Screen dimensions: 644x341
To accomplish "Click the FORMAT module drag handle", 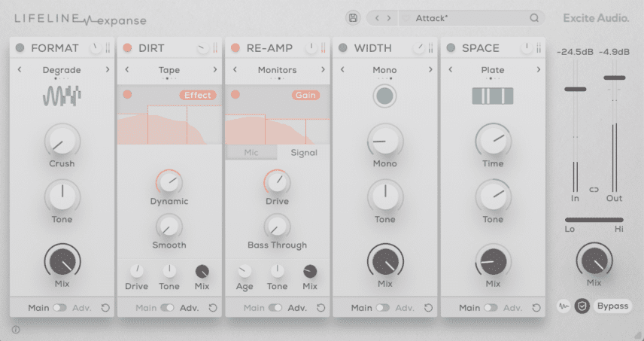I will click(108, 48).
